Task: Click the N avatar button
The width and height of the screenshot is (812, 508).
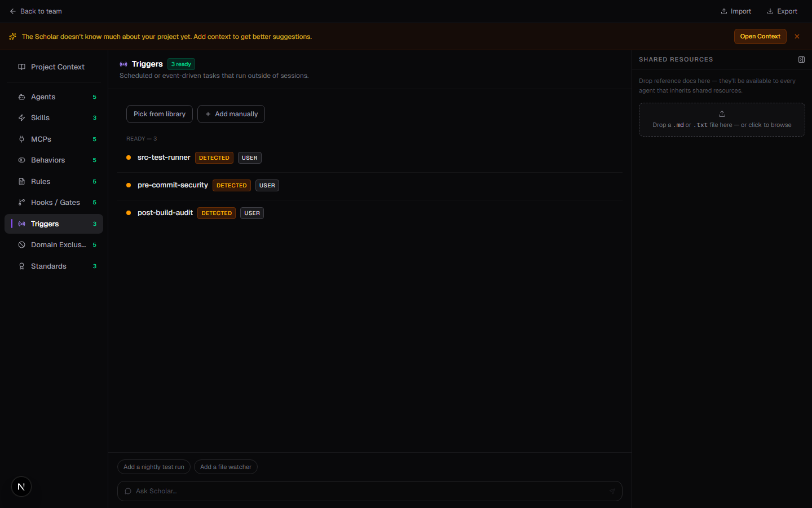Action: (21, 487)
